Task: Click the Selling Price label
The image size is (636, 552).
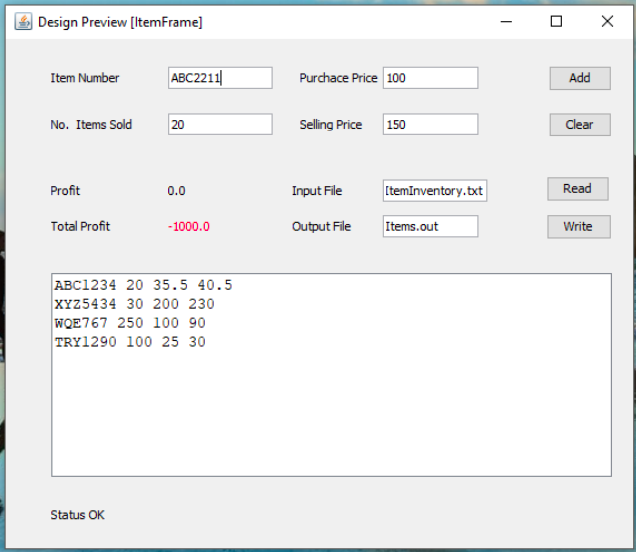Action: 331,125
